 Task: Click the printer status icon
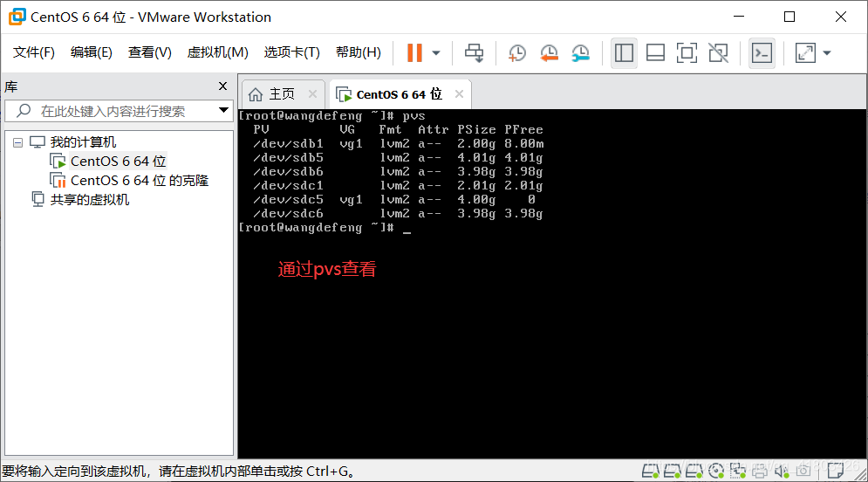(760, 471)
